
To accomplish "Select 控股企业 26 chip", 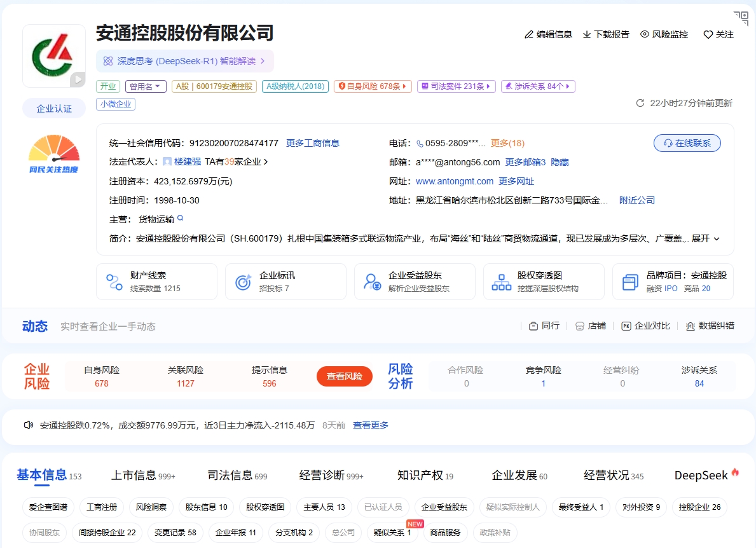I will click(699, 507).
